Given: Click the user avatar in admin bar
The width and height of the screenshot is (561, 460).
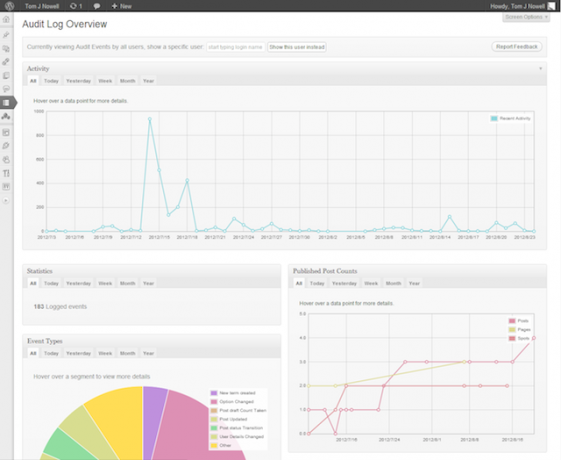Looking at the screenshot, I should click(551, 6).
